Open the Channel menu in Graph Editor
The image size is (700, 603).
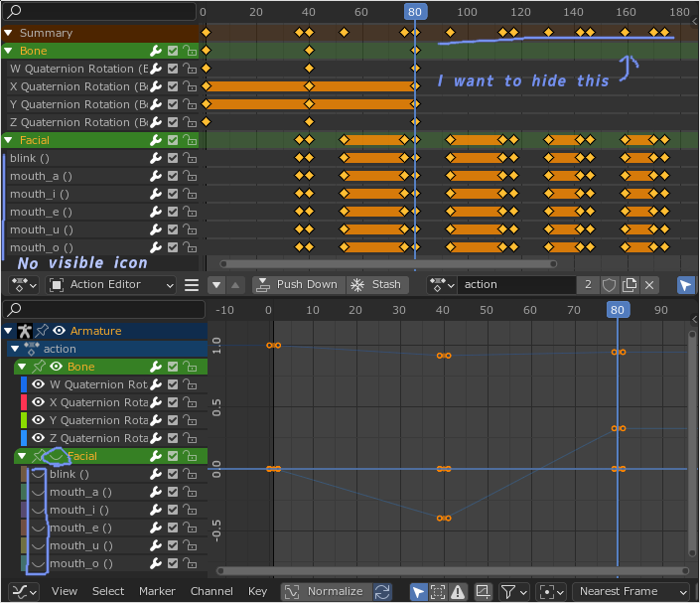(211, 591)
